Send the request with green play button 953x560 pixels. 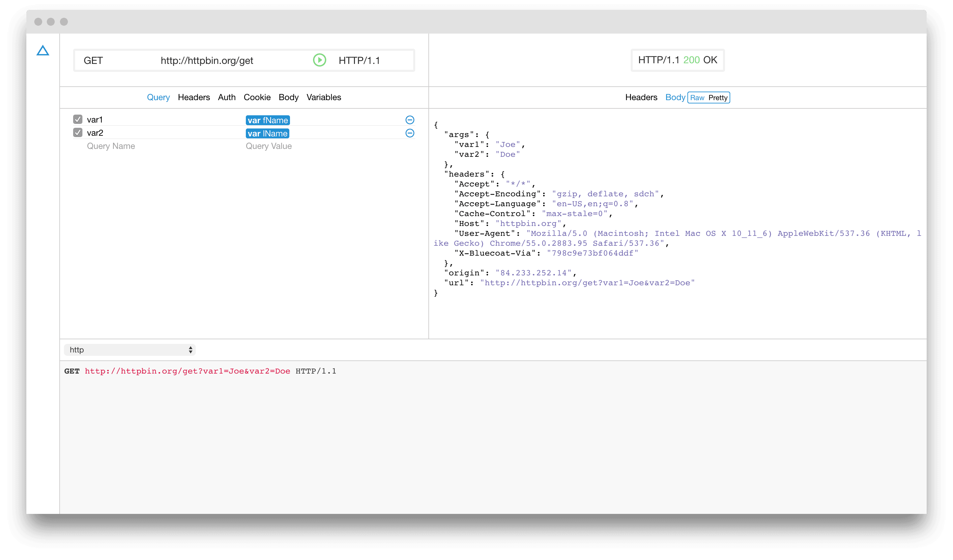click(x=320, y=60)
